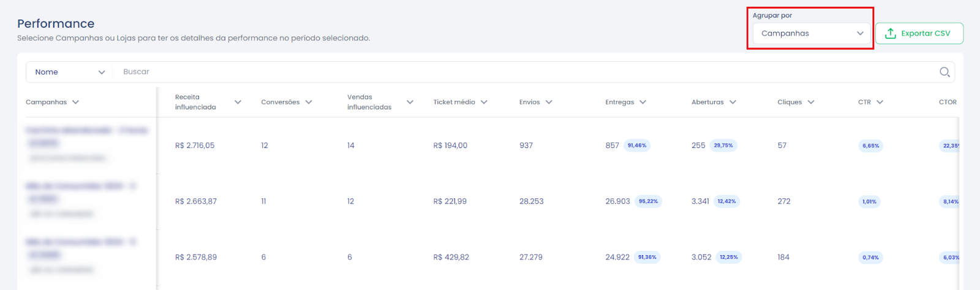The width and height of the screenshot is (980, 290).
Task: Click the Performance heading
Action: 56,23
